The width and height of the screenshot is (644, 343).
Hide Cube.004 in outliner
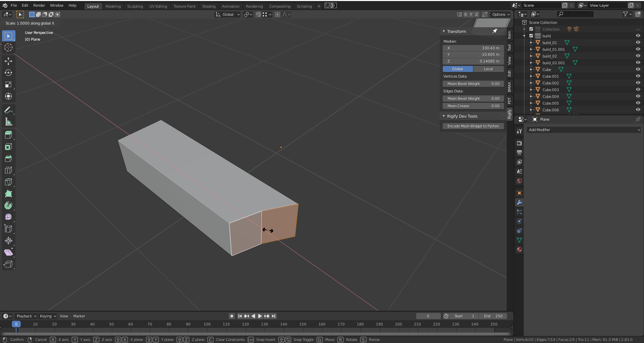(638, 96)
